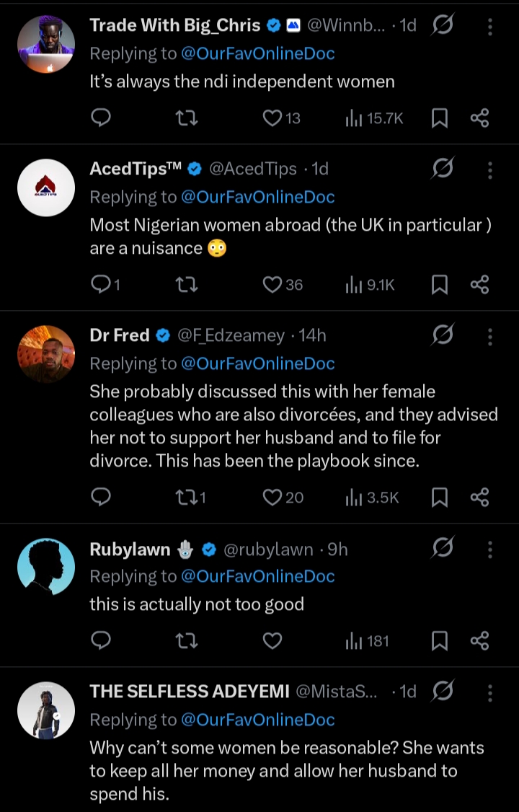
Task: Reply to Trade With Big_Chris's tweet
Action: tap(102, 118)
